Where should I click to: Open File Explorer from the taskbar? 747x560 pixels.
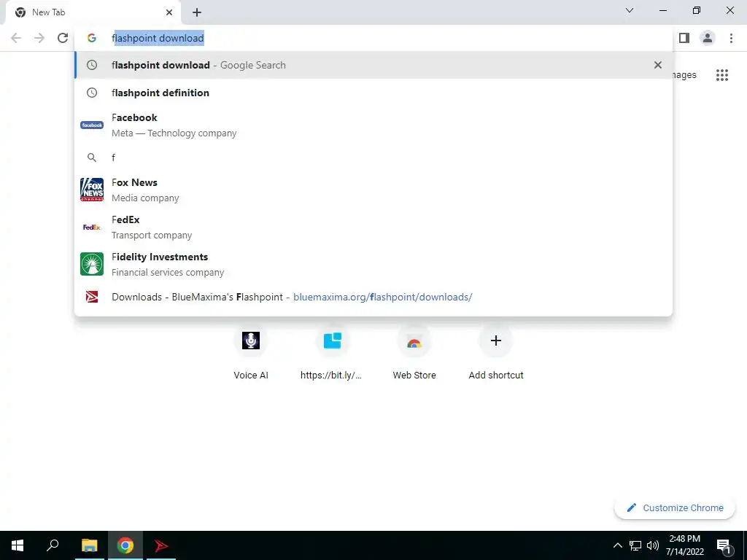point(89,545)
